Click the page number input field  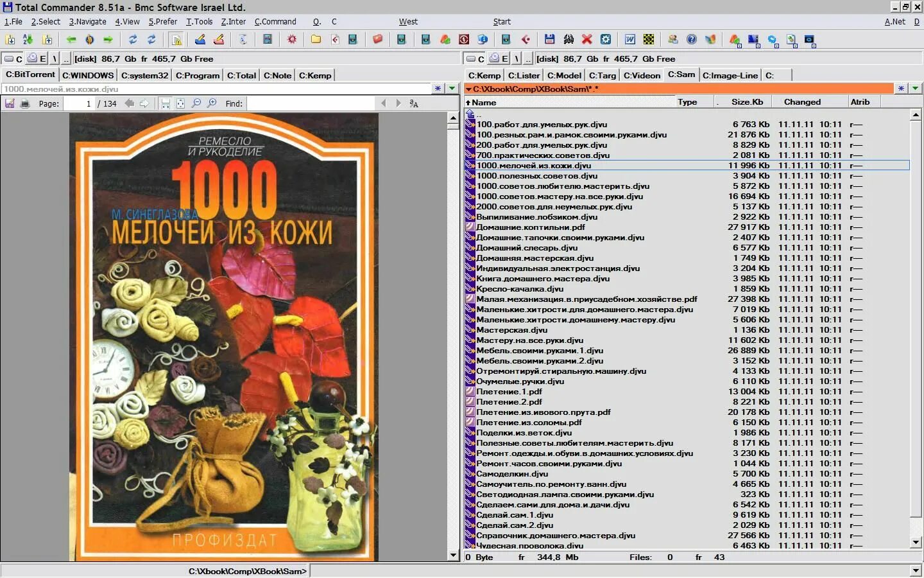coord(79,103)
